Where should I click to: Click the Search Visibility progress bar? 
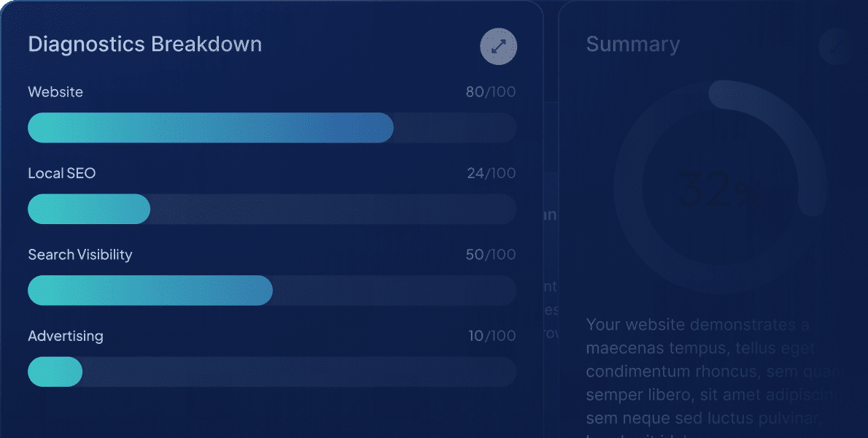[150, 291]
